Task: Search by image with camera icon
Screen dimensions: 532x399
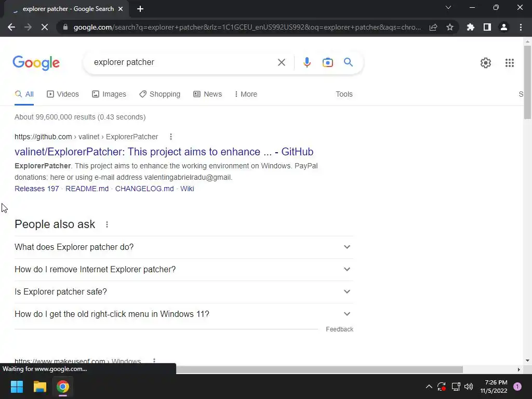Action: click(x=328, y=62)
